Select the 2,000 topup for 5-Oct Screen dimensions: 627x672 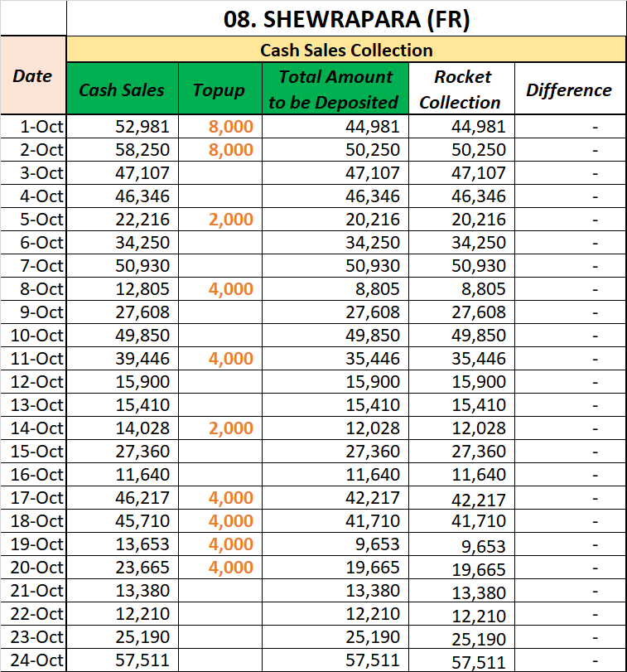[231, 220]
